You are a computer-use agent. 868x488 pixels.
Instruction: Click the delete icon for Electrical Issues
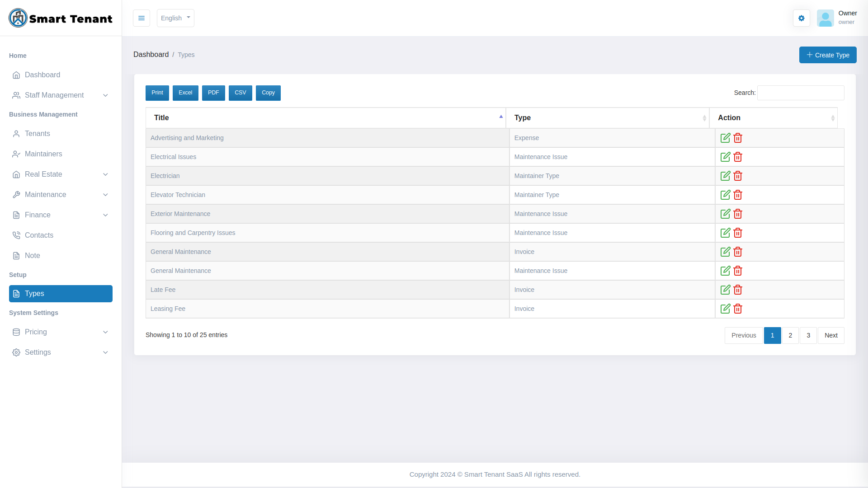click(738, 157)
